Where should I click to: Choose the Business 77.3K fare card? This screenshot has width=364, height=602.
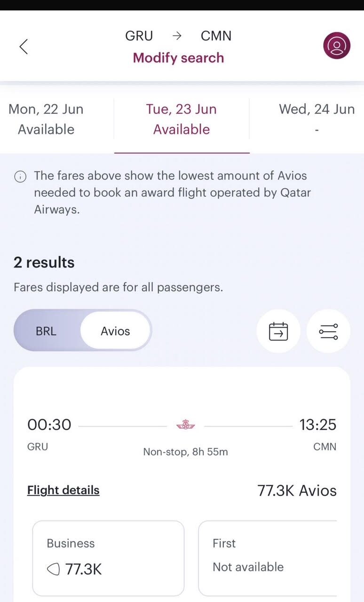pyautogui.click(x=108, y=558)
